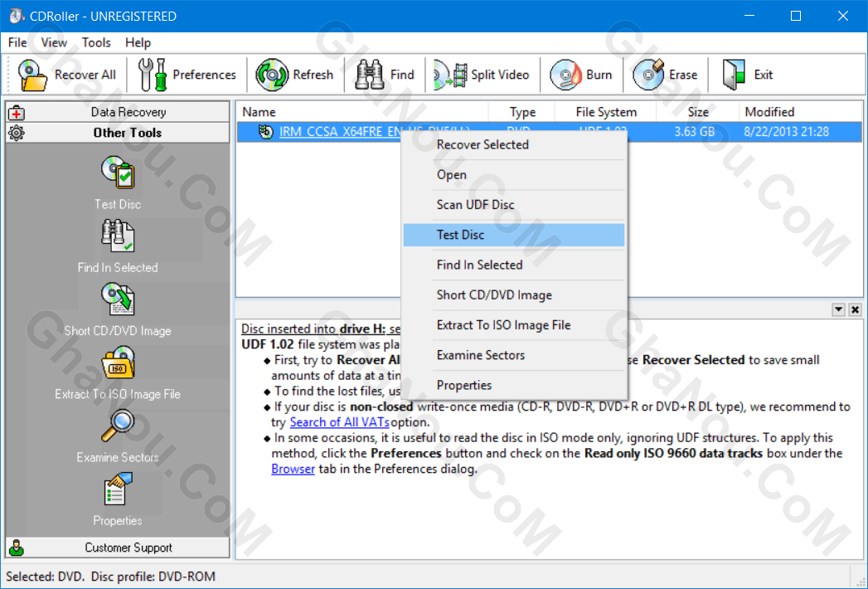Choose Find In Selected from the context menu
The width and height of the screenshot is (868, 589).
pos(514,265)
